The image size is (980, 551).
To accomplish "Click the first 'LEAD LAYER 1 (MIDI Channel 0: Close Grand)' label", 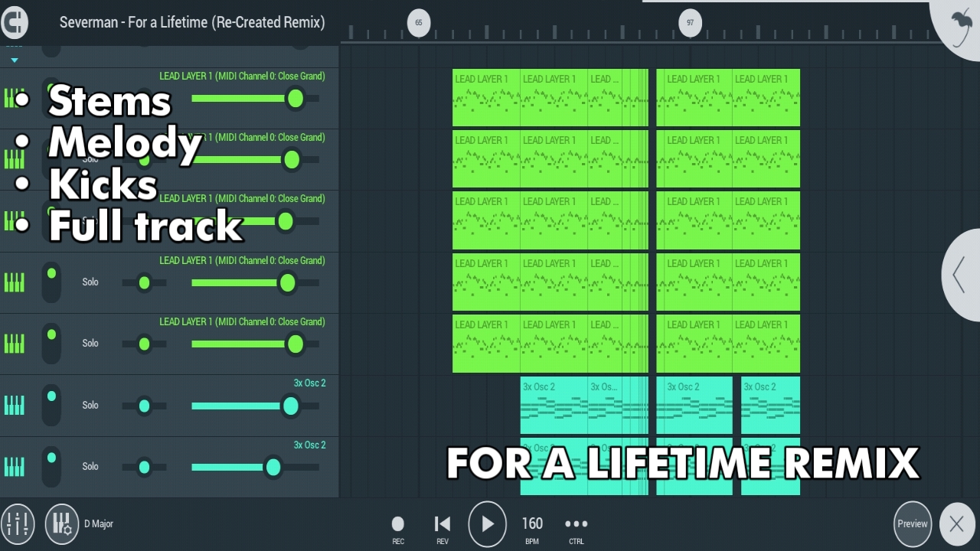I will tap(242, 76).
